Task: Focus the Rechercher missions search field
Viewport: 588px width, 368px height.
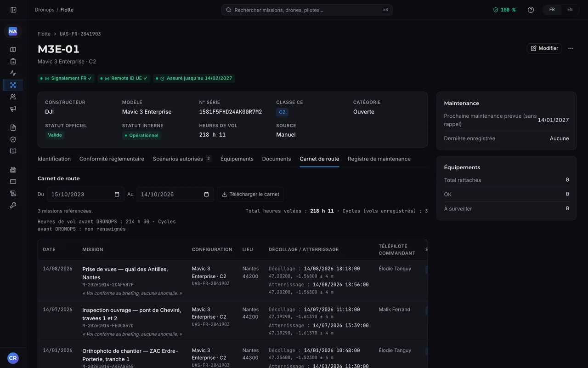Action: (307, 10)
